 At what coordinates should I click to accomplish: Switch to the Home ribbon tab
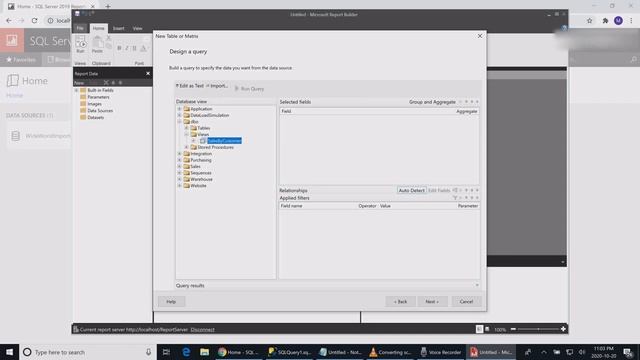tap(98, 28)
